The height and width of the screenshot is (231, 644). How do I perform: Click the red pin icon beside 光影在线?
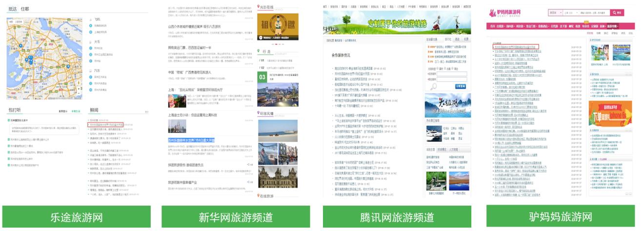(259, 8)
